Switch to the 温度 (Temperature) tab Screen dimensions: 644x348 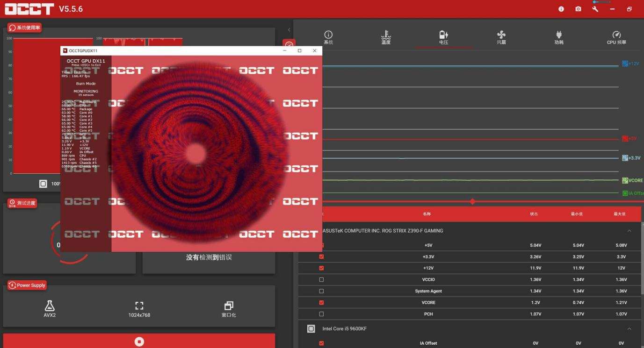click(x=386, y=38)
